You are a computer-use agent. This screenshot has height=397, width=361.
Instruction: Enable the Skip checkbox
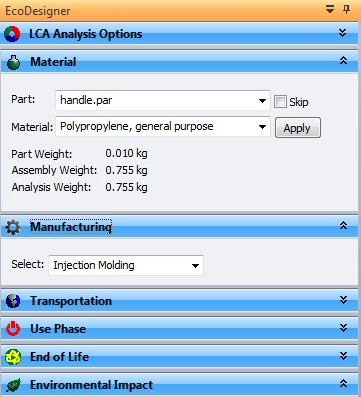point(280,101)
